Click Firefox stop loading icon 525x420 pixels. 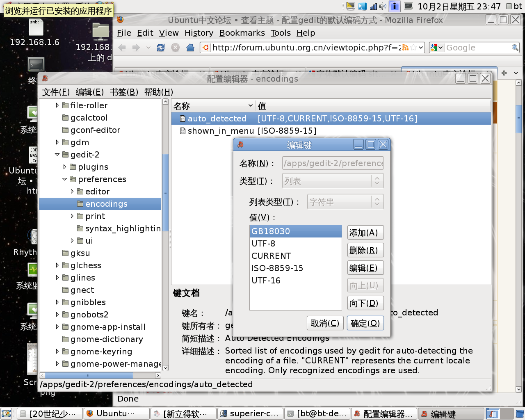175,48
